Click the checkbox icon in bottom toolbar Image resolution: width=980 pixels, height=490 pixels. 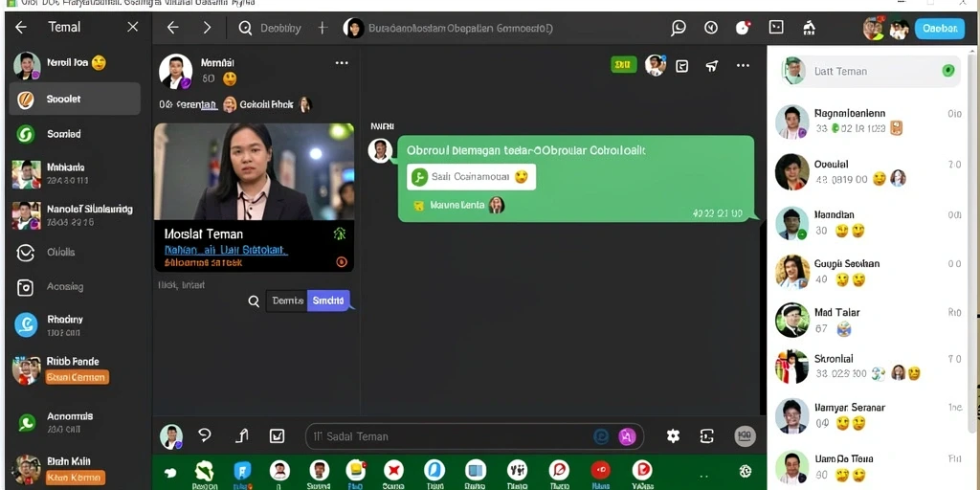277,436
